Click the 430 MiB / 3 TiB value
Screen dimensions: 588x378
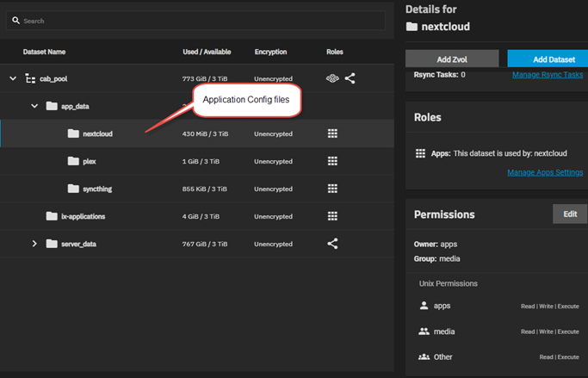[x=205, y=133]
